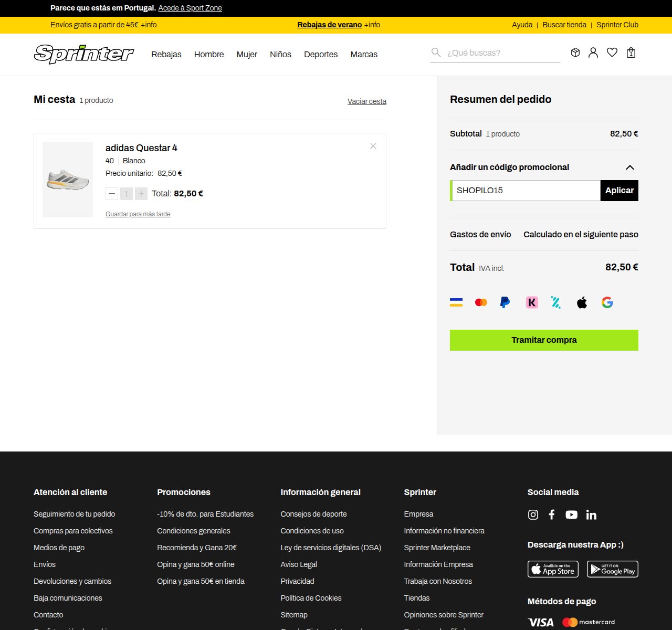This screenshot has width=672, height=630.
Task: Click the Ayuda link
Action: pos(522,25)
